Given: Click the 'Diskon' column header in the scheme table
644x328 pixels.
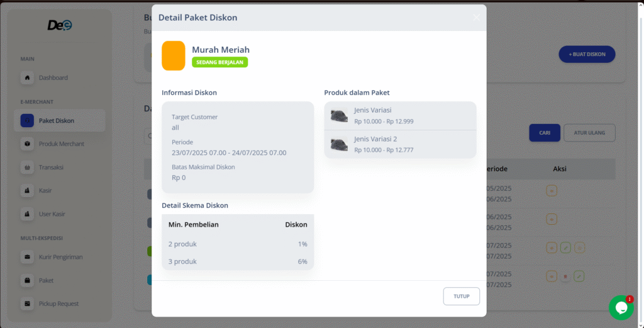Looking at the screenshot, I should tap(296, 225).
